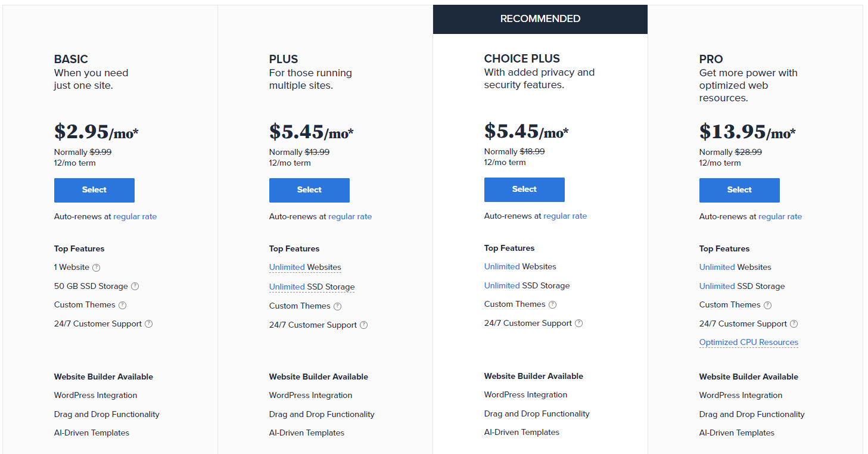Click Unlimited Websites link in Plus plan
The height and width of the screenshot is (454, 868).
[x=287, y=268]
